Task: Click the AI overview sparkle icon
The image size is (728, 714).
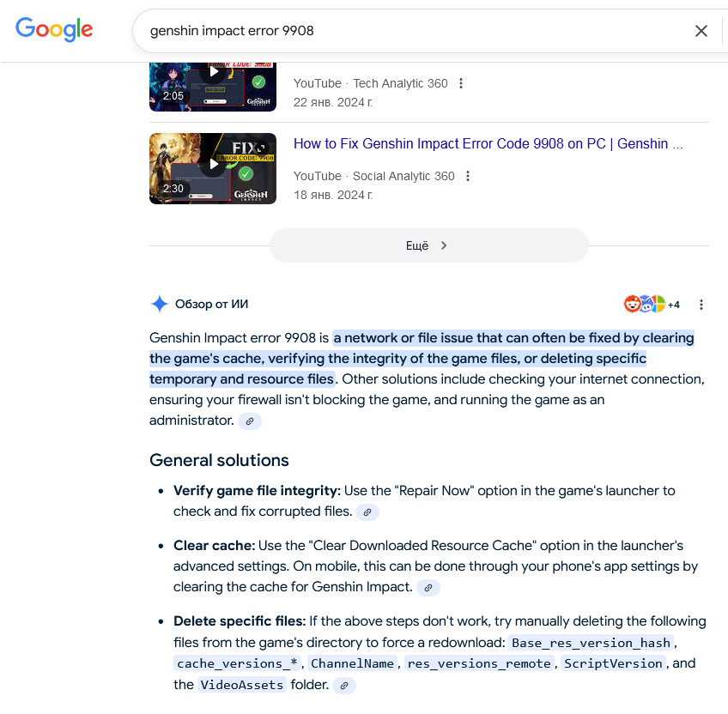Action: (x=160, y=304)
